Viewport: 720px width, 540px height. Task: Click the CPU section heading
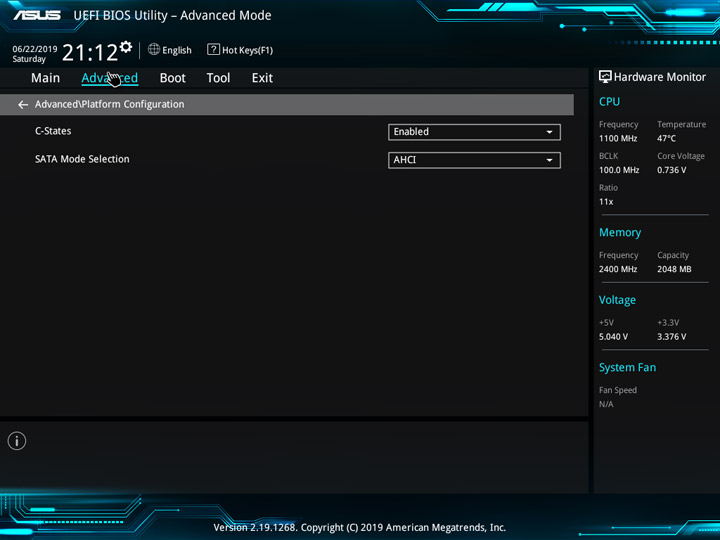[x=609, y=101]
